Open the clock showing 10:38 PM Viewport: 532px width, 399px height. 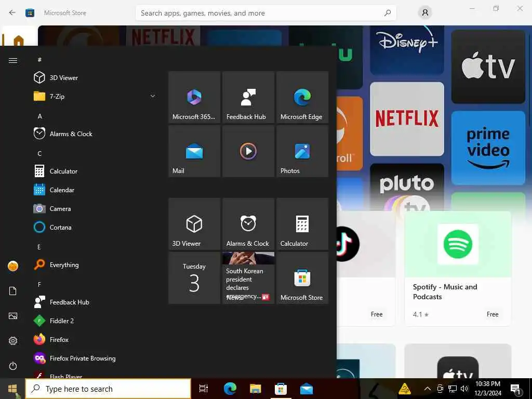click(487, 389)
